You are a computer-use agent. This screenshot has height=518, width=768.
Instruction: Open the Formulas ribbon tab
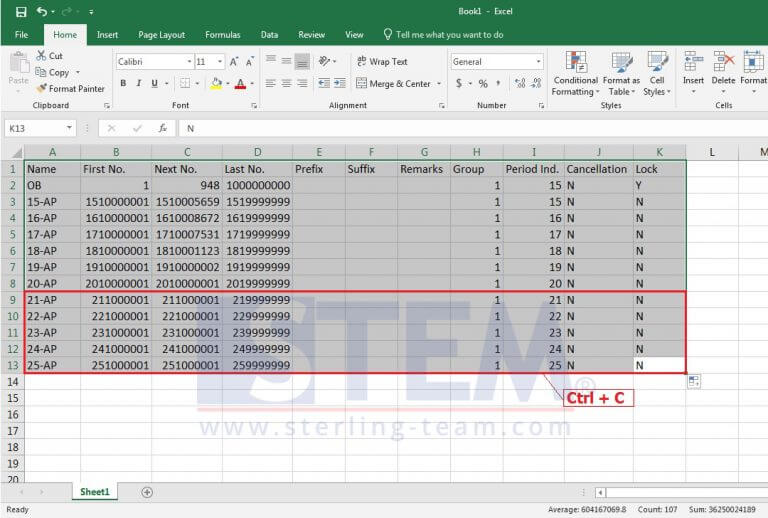click(222, 35)
